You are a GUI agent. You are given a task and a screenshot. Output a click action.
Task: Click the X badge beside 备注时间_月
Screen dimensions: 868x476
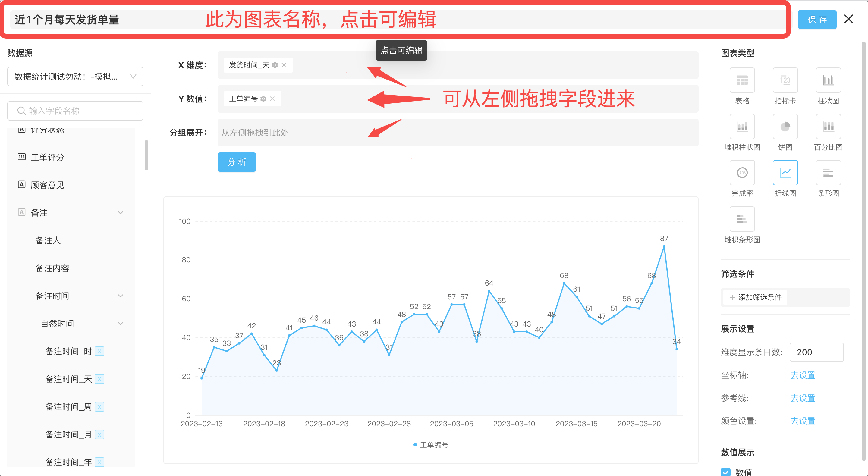99,434
